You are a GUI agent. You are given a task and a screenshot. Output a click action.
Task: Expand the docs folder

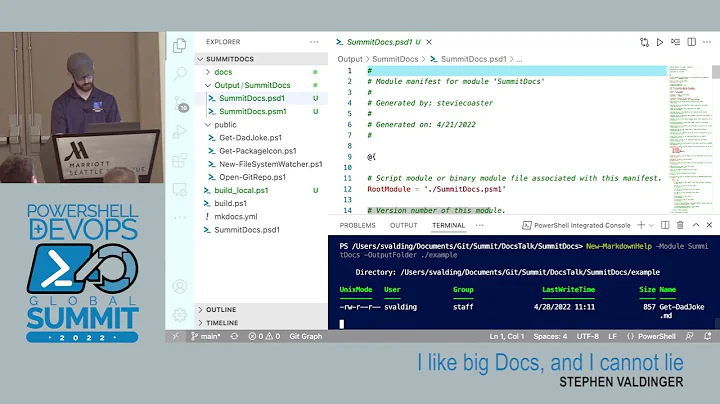[x=261, y=72]
